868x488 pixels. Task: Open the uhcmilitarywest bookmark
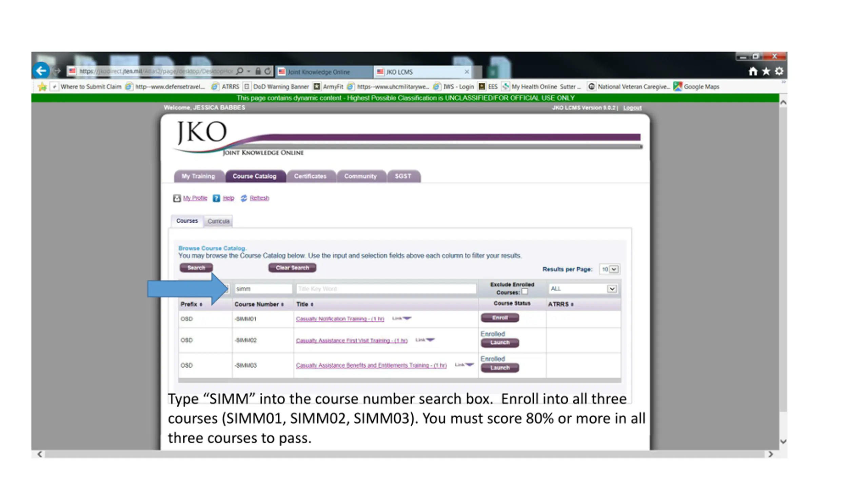388,87
